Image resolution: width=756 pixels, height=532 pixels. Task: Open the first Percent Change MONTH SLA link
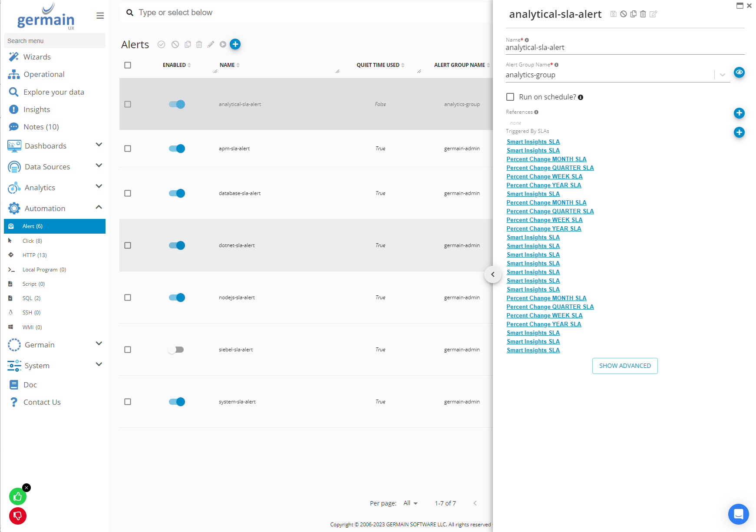tap(546, 159)
